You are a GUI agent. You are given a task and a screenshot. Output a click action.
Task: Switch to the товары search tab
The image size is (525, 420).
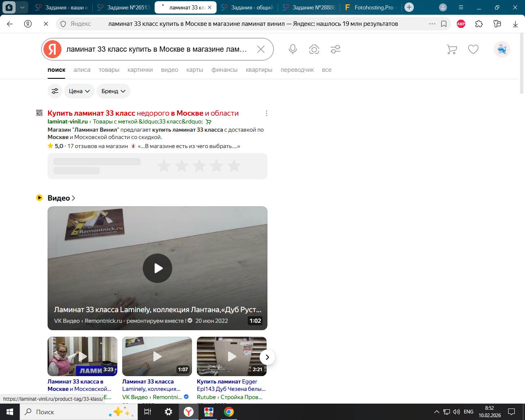(x=109, y=70)
